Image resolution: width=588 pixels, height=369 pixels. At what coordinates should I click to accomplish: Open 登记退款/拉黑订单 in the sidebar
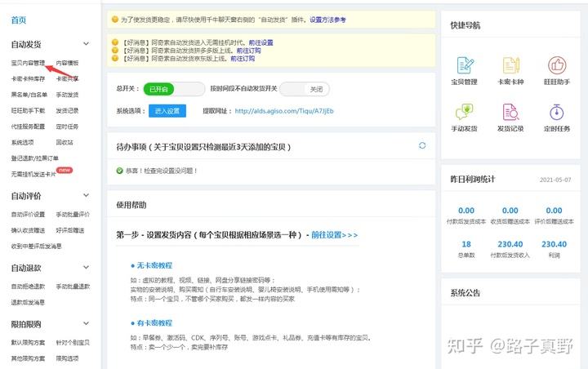pos(35,158)
